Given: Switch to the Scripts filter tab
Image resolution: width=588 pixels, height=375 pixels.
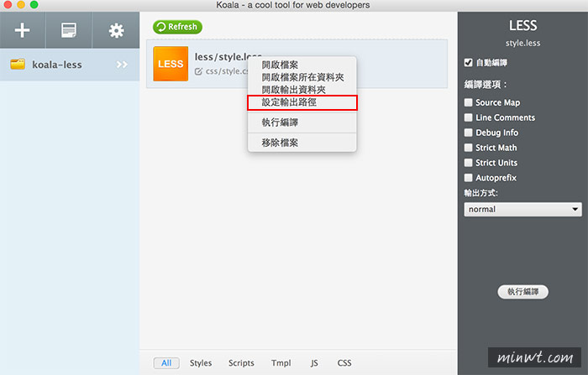Looking at the screenshot, I should click(241, 362).
